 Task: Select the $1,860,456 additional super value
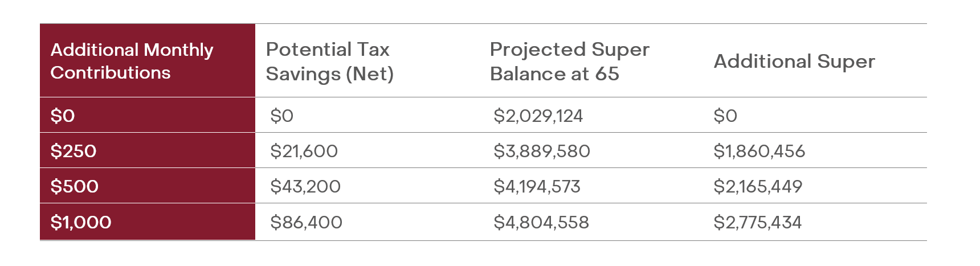coord(759,151)
